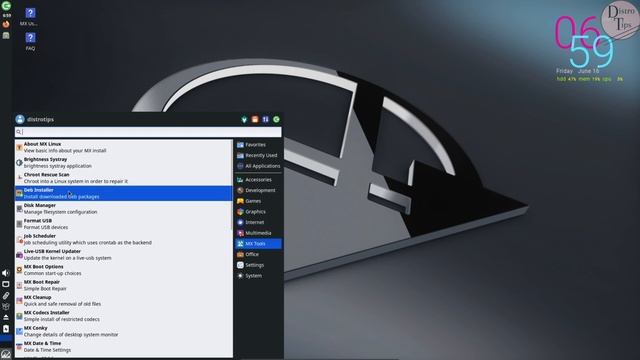Viewport: 640px width, 360px height.
Task: Click the Deb Installer package icon
Action: [19, 193]
